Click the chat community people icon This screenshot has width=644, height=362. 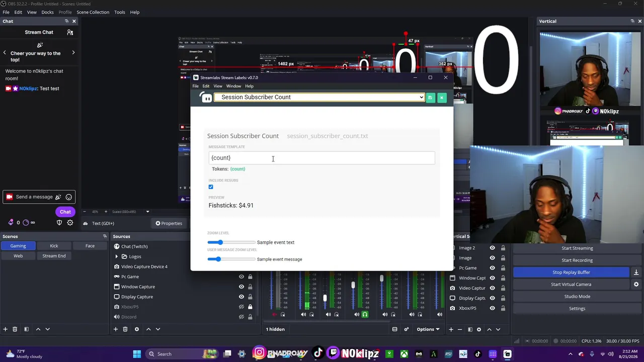pyautogui.click(x=70, y=32)
